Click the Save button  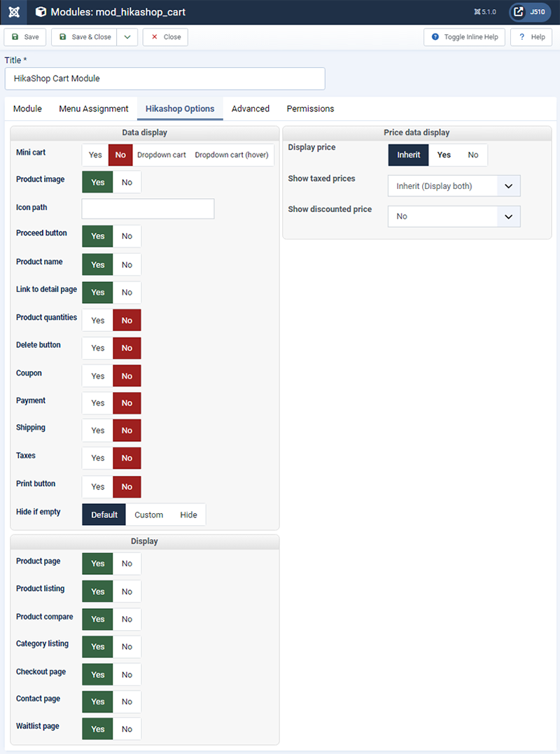click(x=25, y=37)
